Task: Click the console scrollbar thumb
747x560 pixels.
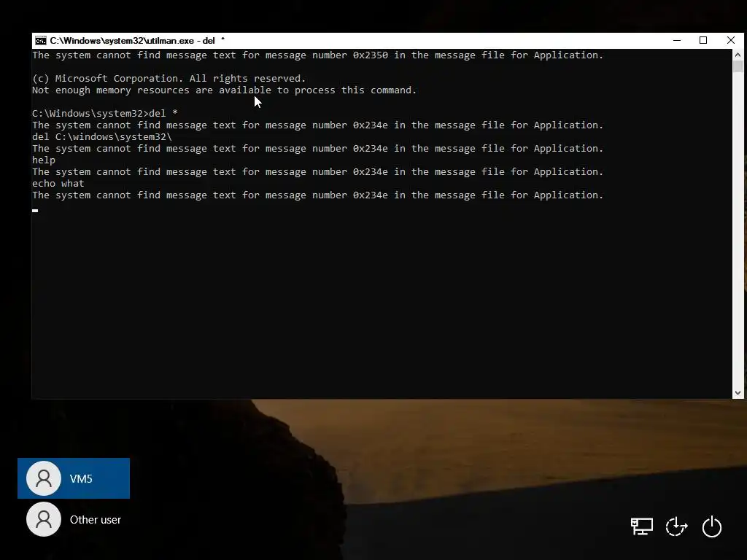Action: coord(738,66)
